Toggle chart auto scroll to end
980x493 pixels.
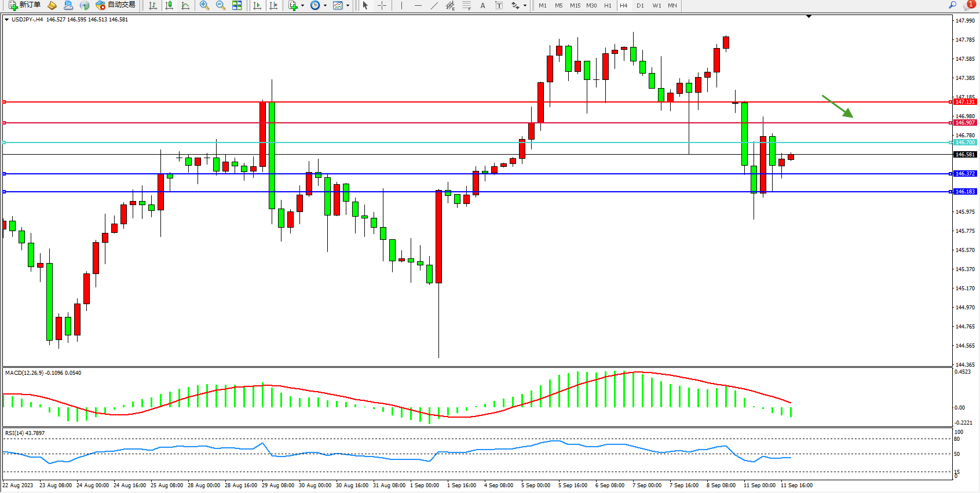[x=257, y=5]
